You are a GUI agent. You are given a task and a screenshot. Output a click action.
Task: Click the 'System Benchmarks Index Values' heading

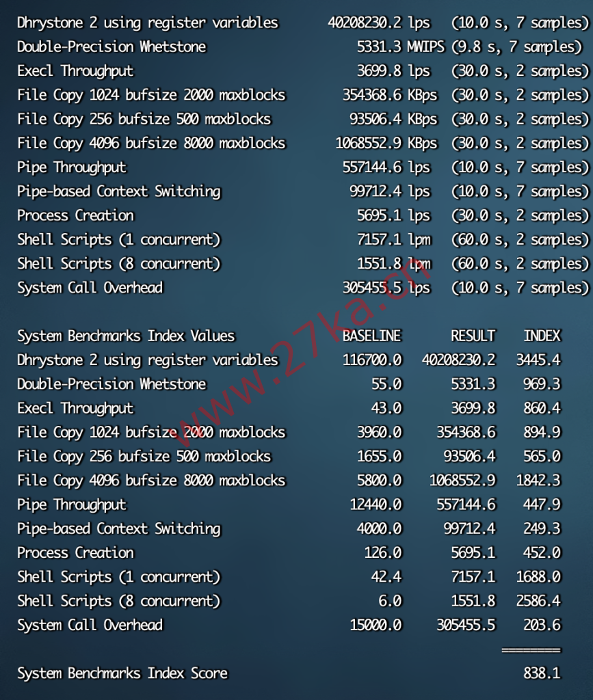126,336
